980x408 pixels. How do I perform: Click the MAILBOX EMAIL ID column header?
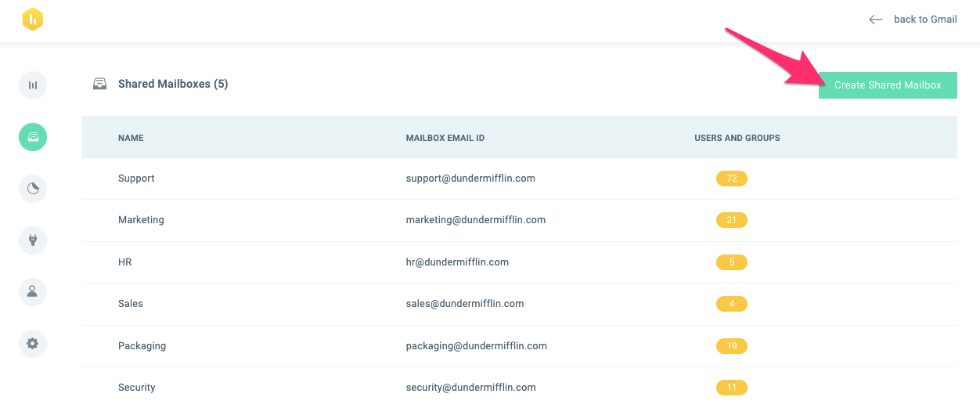pyautogui.click(x=445, y=138)
